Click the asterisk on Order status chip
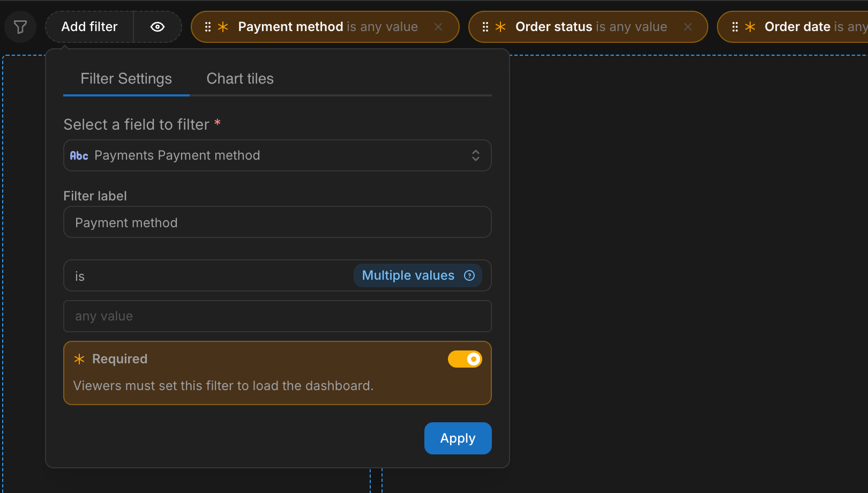The width and height of the screenshot is (868, 493). 500,27
